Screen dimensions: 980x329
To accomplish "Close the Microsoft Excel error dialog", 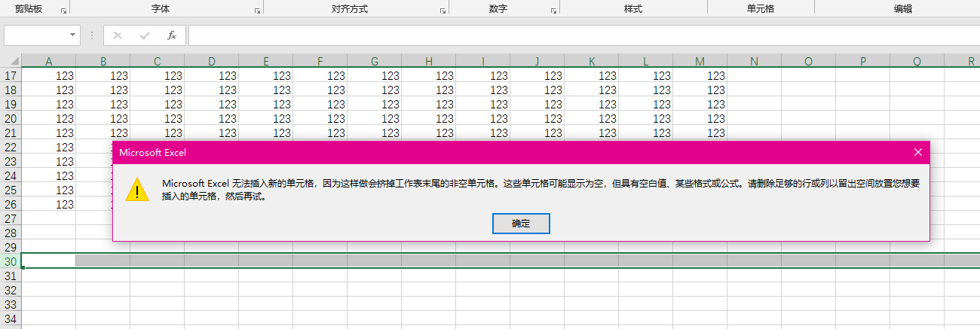I will (917, 152).
